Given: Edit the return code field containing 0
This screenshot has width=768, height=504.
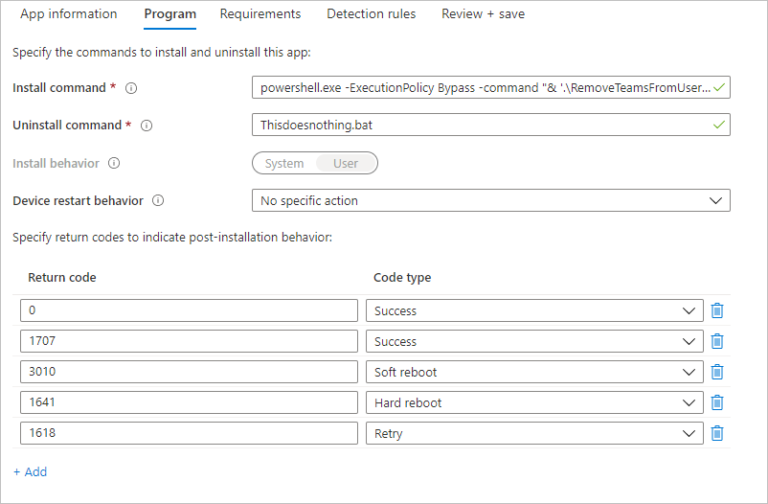Looking at the screenshot, I should [189, 311].
